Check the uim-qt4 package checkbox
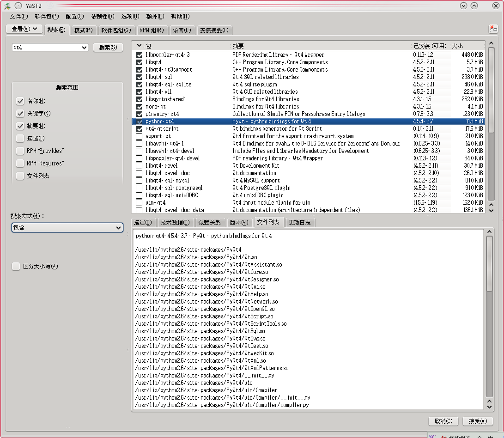The image size is (504, 438). click(x=139, y=203)
